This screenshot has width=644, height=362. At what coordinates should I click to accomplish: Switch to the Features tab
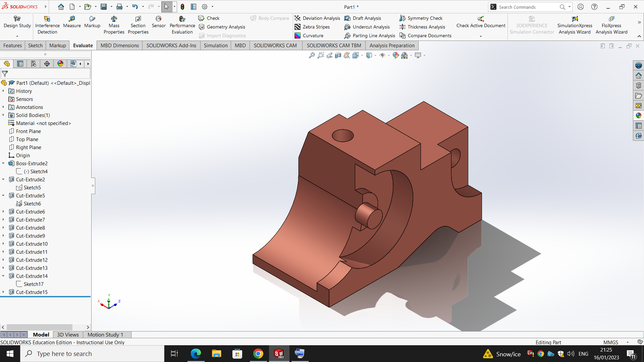tap(12, 46)
